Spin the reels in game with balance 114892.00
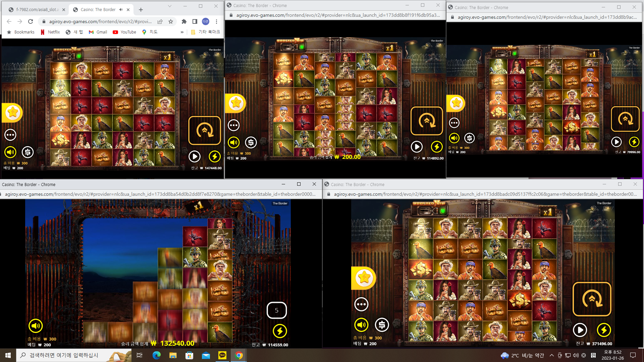 tap(427, 121)
